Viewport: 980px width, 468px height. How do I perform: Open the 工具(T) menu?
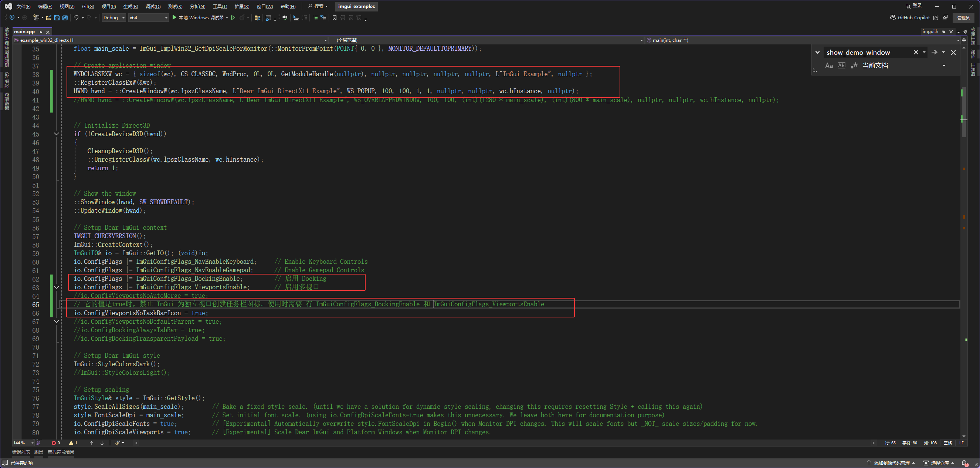click(x=220, y=6)
